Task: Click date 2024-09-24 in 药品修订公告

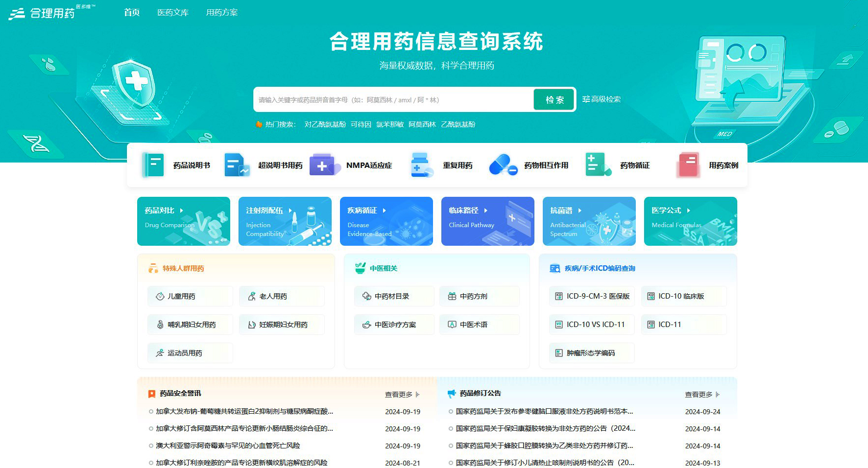Action: [702, 412]
